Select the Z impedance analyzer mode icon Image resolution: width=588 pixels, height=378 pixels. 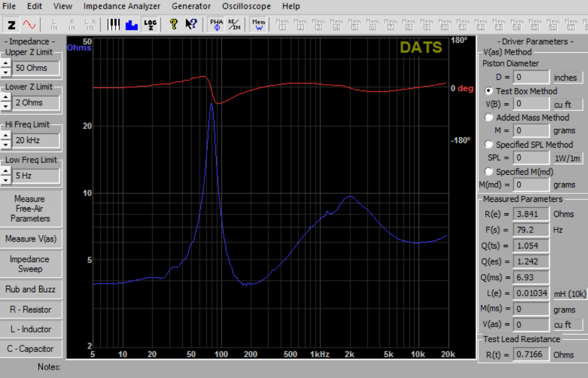[x=12, y=25]
